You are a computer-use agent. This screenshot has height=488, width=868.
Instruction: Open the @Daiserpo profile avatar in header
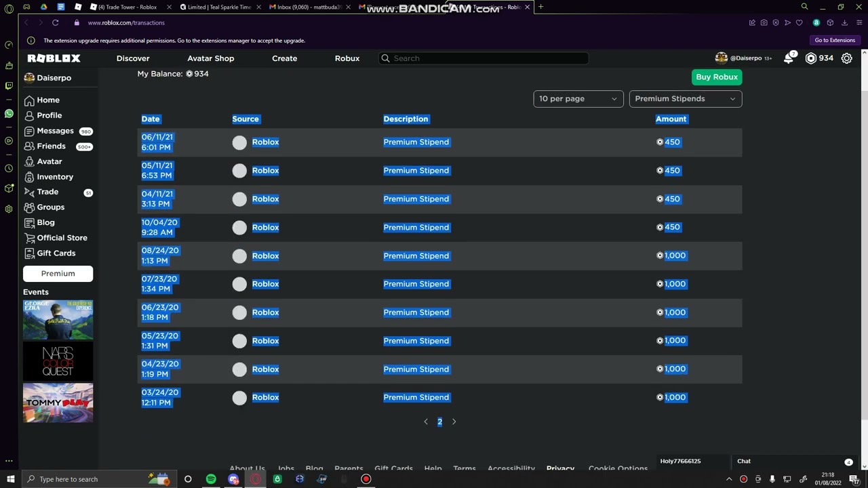(721, 58)
